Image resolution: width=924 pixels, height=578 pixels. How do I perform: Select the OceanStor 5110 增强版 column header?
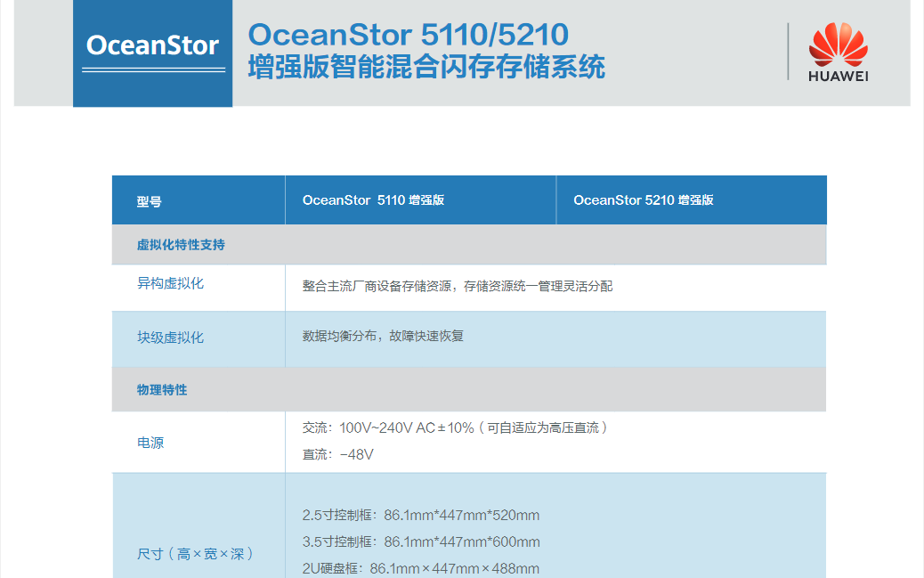tap(373, 200)
